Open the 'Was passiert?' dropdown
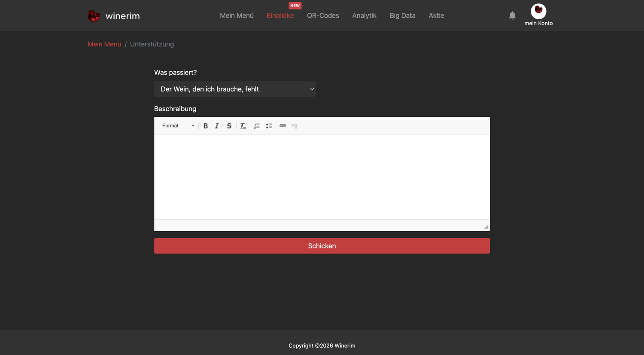This screenshot has width=644, height=355. [x=235, y=89]
